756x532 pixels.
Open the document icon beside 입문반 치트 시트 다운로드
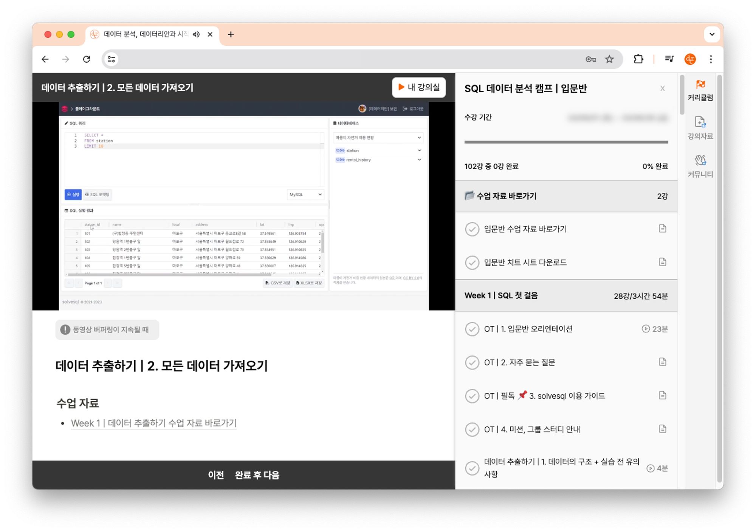662,262
